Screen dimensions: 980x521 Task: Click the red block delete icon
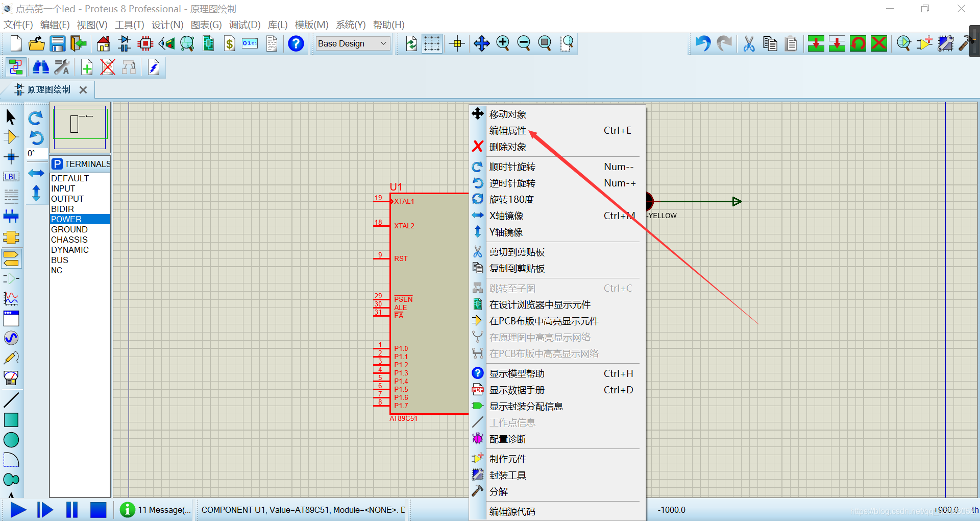[879, 43]
